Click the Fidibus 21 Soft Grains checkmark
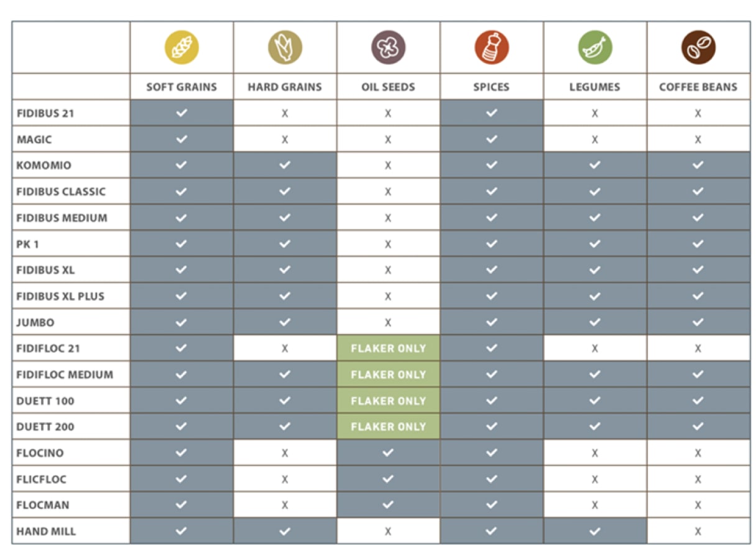Screen dimensions: 756x545 [x=182, y=113]
